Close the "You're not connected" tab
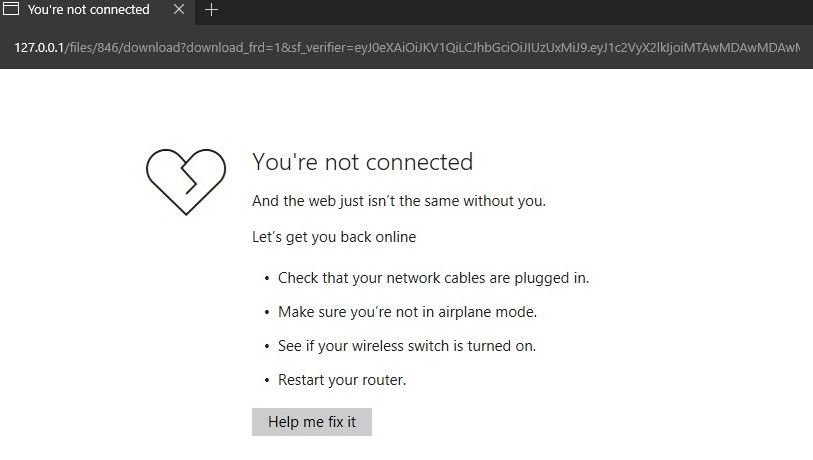 click(x=179, y=10)
